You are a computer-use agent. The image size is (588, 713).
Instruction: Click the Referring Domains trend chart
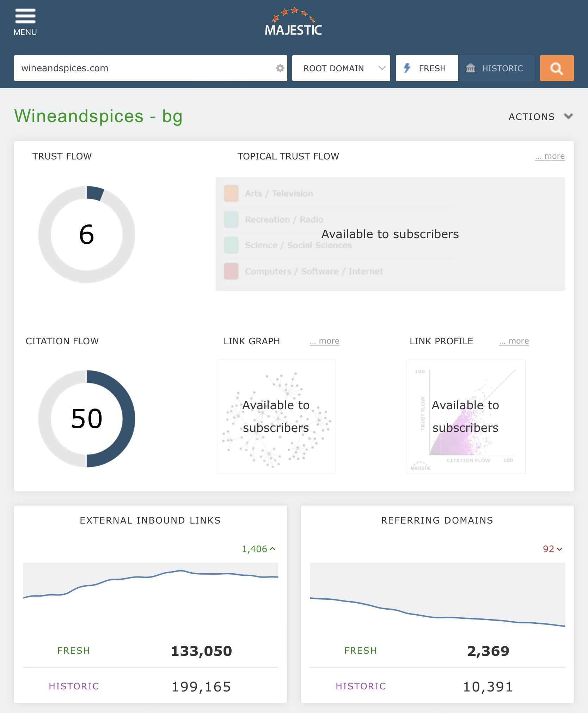[437, 595]
